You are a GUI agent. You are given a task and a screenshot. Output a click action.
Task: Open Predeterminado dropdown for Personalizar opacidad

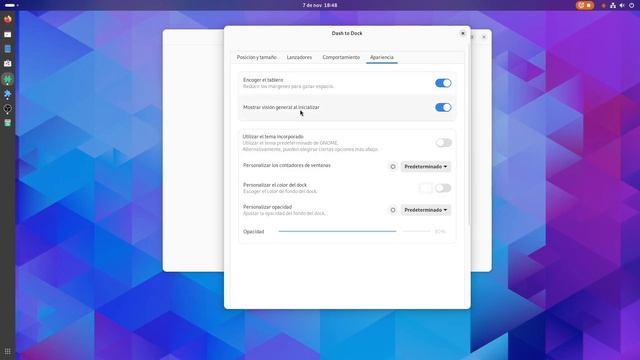click(x=426, y=210)
